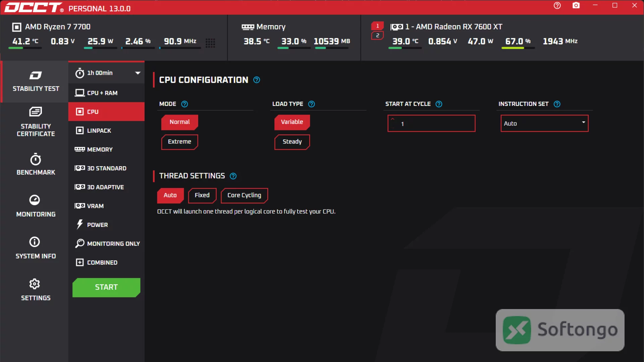Select the 3D Standard test

106,168
